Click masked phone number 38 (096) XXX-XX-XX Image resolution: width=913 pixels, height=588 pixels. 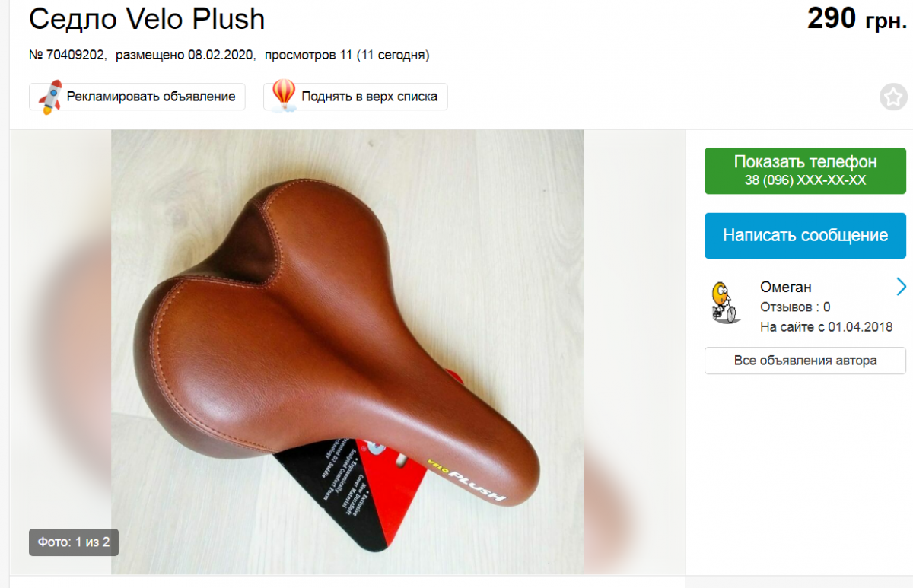point(806,180)
